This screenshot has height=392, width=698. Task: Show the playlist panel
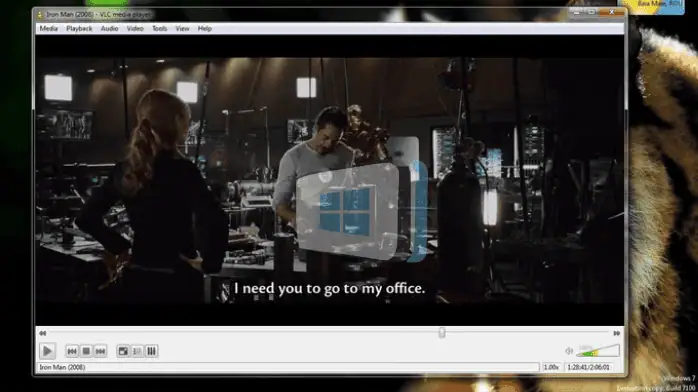137,351
